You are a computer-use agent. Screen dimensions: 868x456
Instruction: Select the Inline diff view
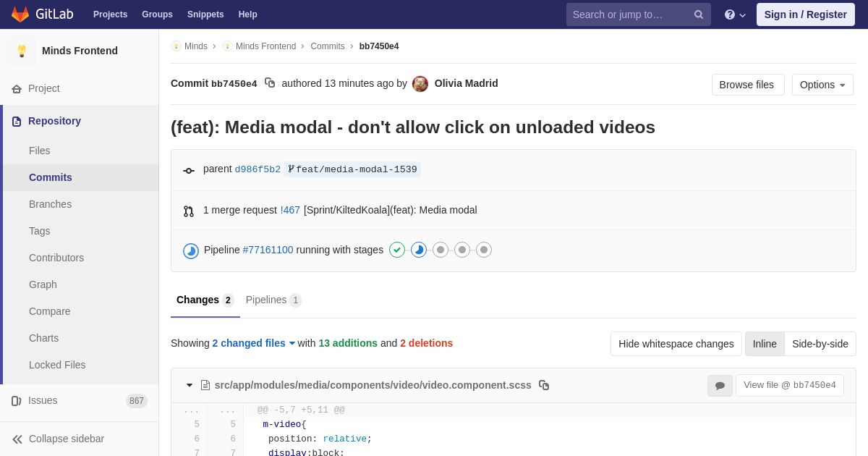[x=765, y=344]
